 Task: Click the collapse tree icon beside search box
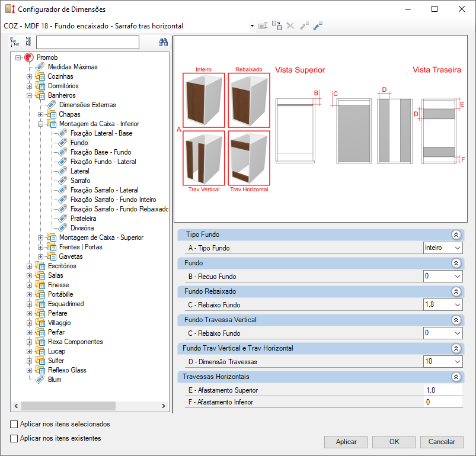point(28,42)
